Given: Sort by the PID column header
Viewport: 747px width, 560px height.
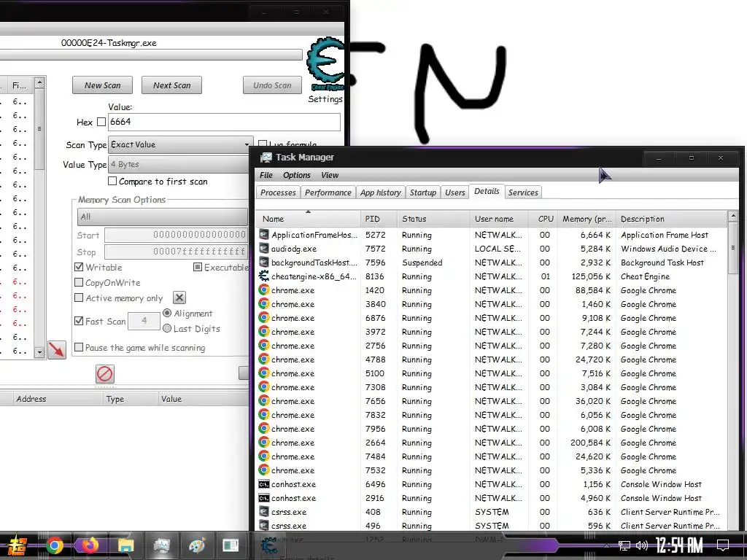Looking at the screenshot, I should (379, 219).
